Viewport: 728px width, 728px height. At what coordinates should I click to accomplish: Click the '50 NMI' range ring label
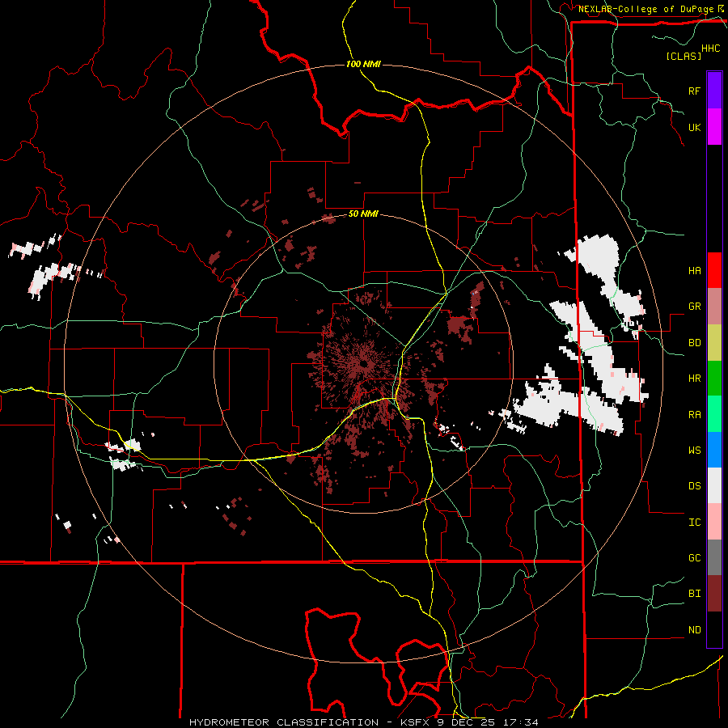click(363, 214)
